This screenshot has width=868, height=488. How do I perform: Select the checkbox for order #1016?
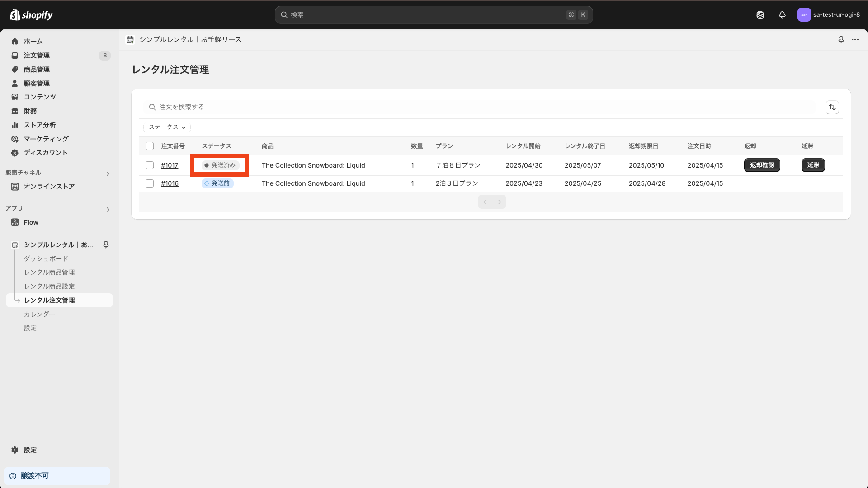coord(150,183)
